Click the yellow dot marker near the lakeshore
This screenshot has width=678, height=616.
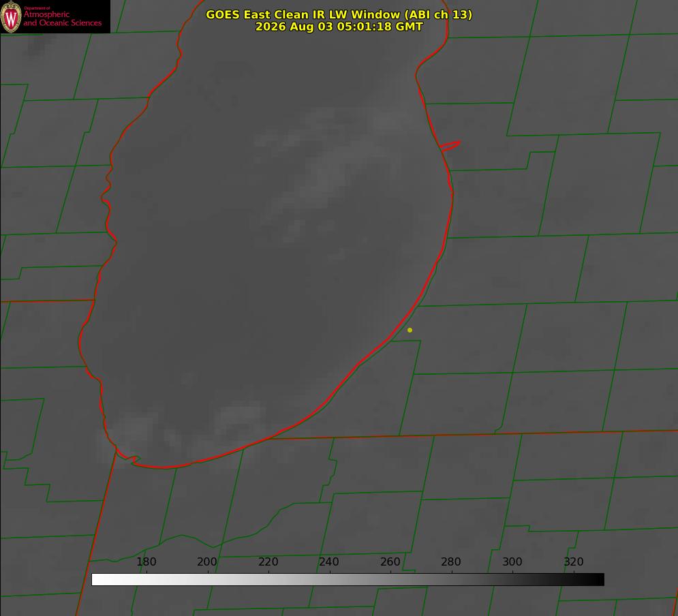point(410,330)
